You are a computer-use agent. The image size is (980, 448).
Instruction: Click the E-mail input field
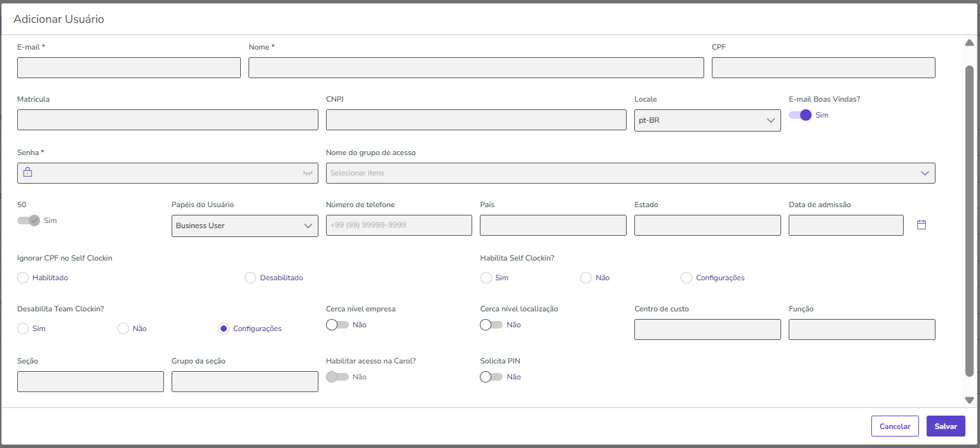click(x=129, y=68)
